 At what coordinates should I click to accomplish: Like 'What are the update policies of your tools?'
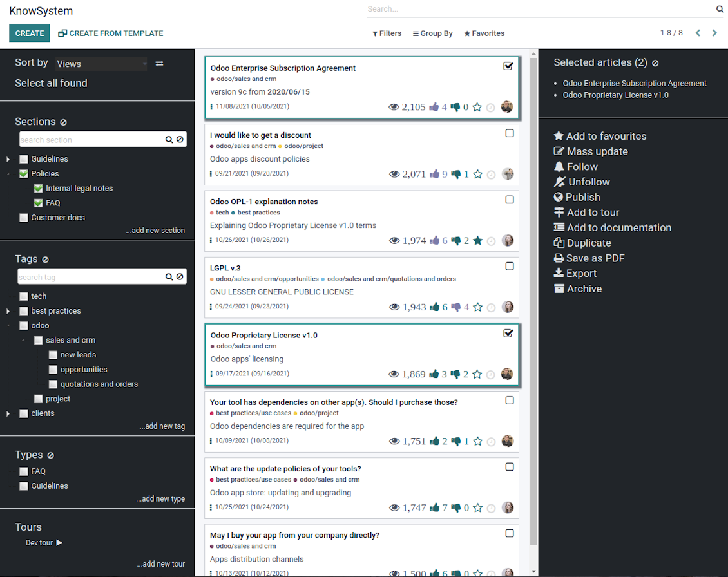pos(435,508)
